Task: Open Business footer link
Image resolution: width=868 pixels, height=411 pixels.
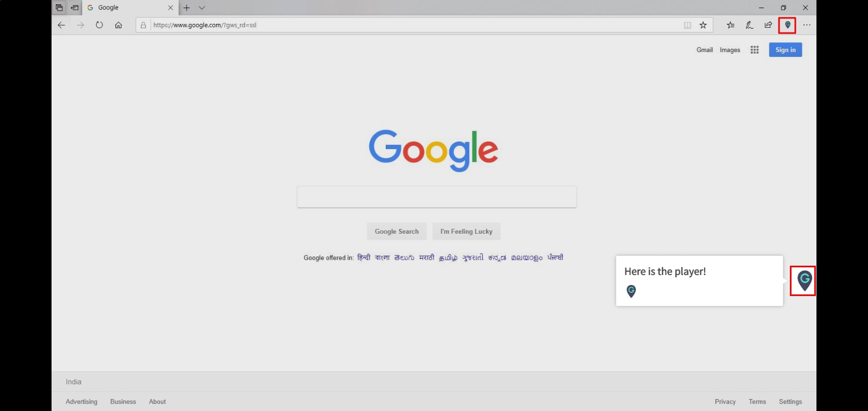Action: (123, 402)
